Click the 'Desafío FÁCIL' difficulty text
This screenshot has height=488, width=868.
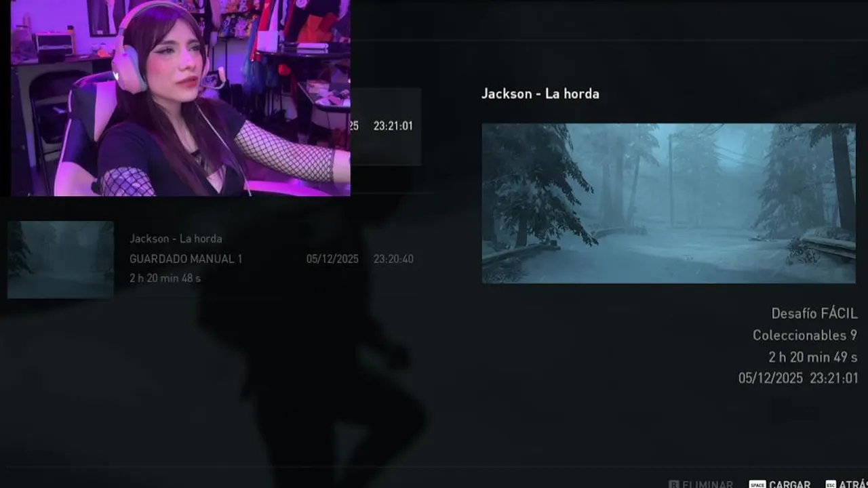click(814, 314)
